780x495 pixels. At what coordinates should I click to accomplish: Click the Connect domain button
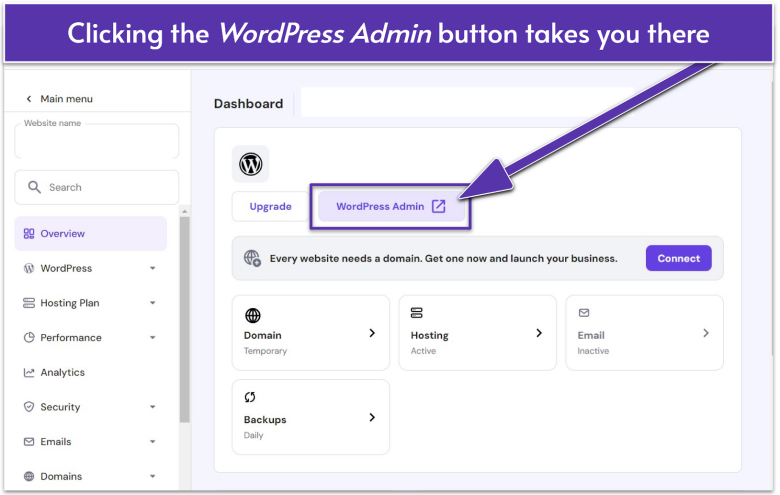(679, 258)
